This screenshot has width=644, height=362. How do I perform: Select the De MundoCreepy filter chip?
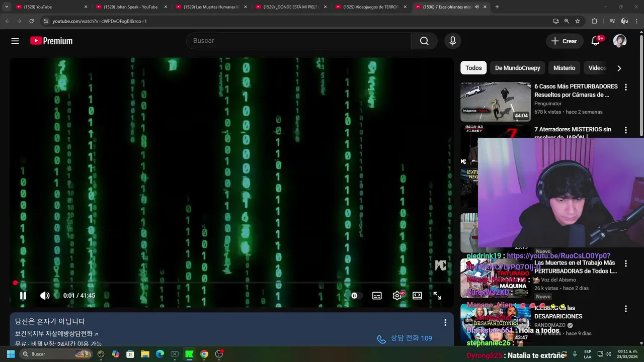click(517, 68)
